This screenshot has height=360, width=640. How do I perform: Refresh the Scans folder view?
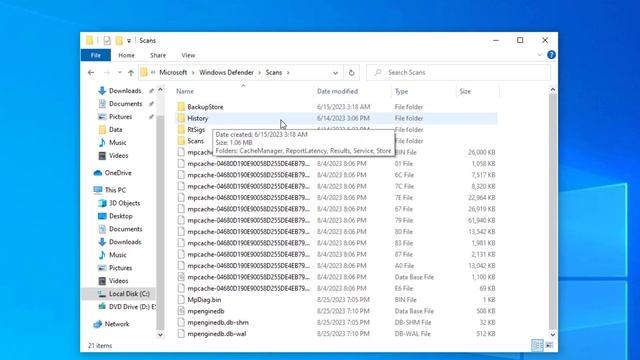pos(351,73)
